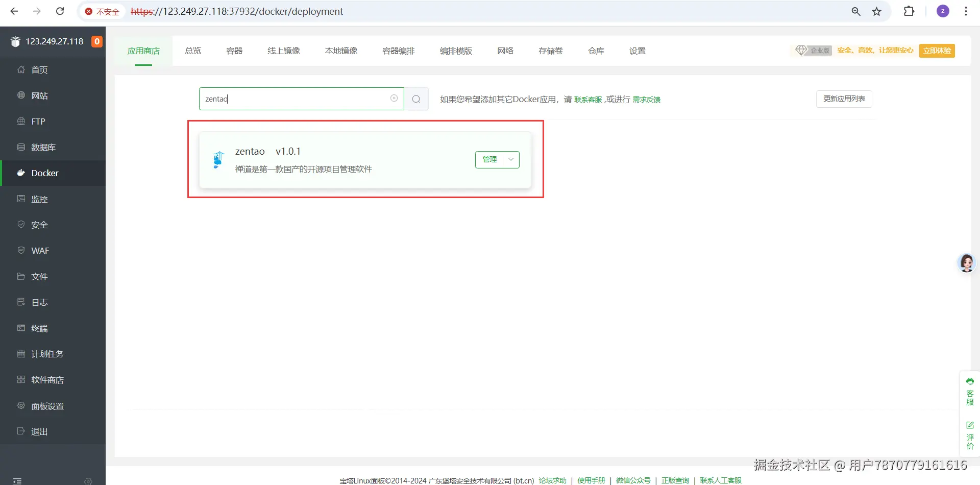Open 日志 in sidebar
Viewport: 980px width, 485px height.
point(53,302)
